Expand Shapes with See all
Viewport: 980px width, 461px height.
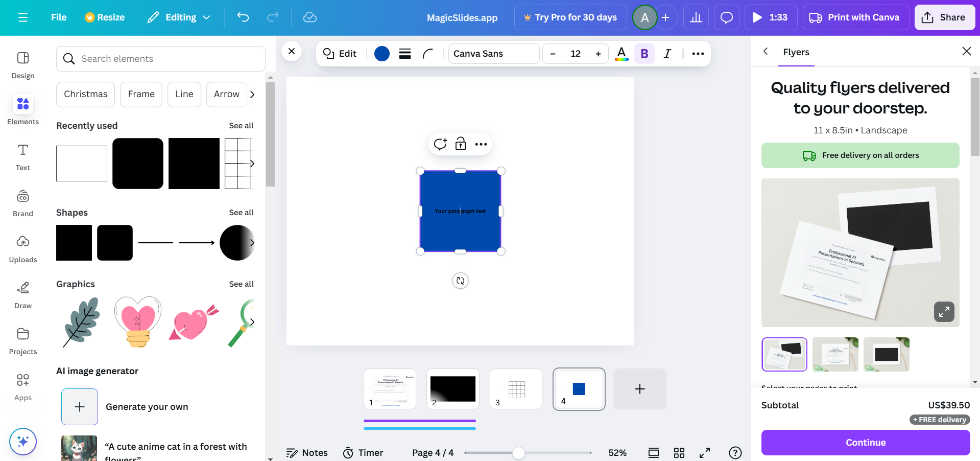point(241,213)
